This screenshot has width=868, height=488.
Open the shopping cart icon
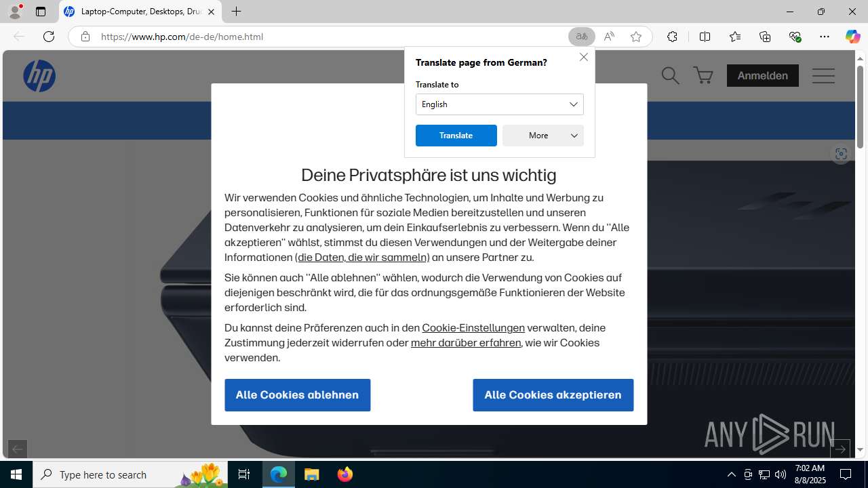703,75
